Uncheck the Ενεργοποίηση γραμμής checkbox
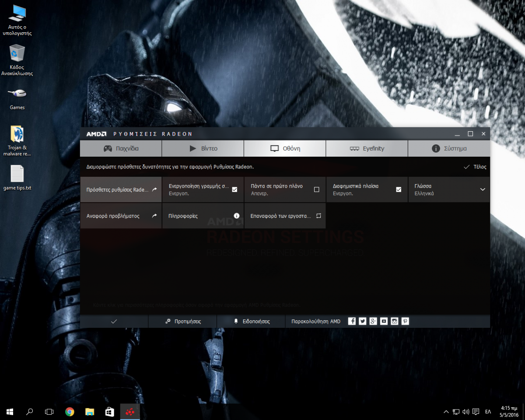The width and height of the screenshot is (525, 420). click(234, 189)
